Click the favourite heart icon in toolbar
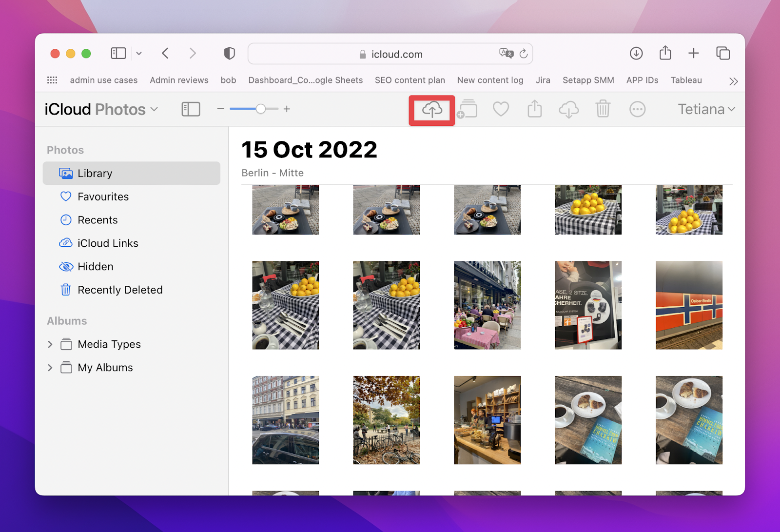The image size is (780, 532). click(x=501, y=109)
